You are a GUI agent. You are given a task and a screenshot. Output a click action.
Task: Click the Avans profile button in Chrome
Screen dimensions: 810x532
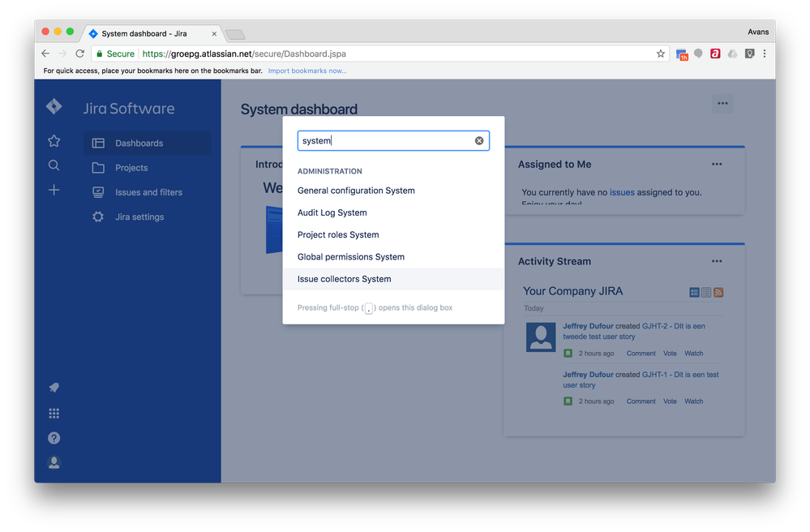(x=758, y=32)
